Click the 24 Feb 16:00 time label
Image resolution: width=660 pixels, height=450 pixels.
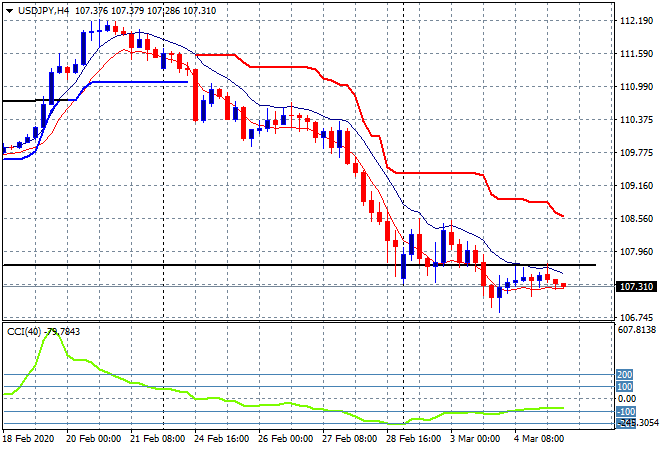coord(221,439)
